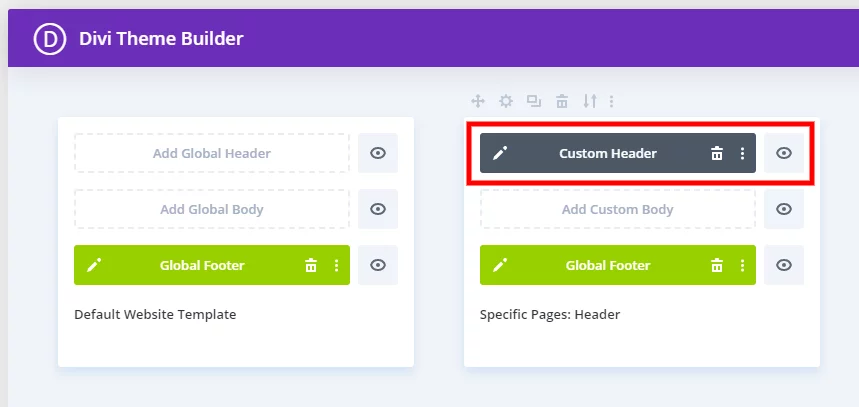Toggle Custom Header visibility eye
The width and height of the screenshot is (859, 407).
(784, 153)
